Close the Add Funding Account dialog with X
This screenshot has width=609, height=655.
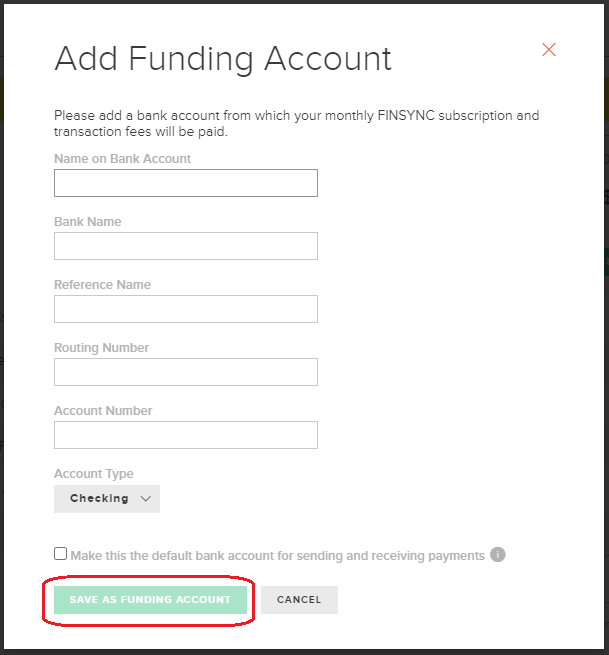tap(548, 50)
